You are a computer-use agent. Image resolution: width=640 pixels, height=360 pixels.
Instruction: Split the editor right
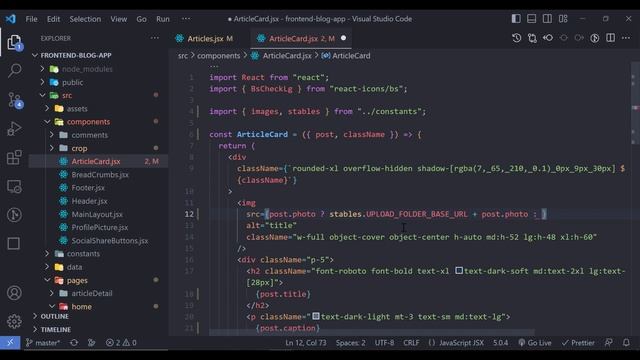point(610,38)
